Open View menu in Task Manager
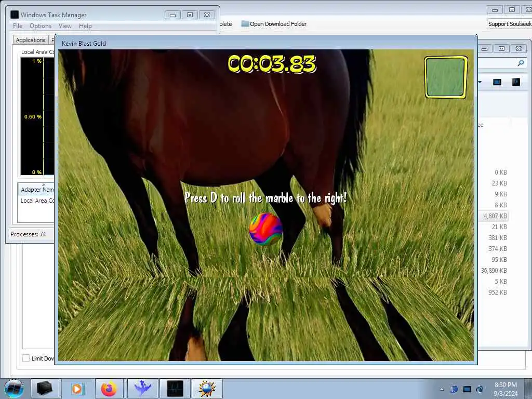532x399 pixels. 65,26
